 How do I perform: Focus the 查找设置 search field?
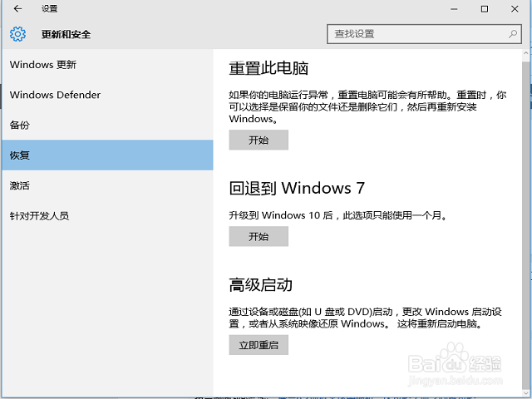pos(424,34)
